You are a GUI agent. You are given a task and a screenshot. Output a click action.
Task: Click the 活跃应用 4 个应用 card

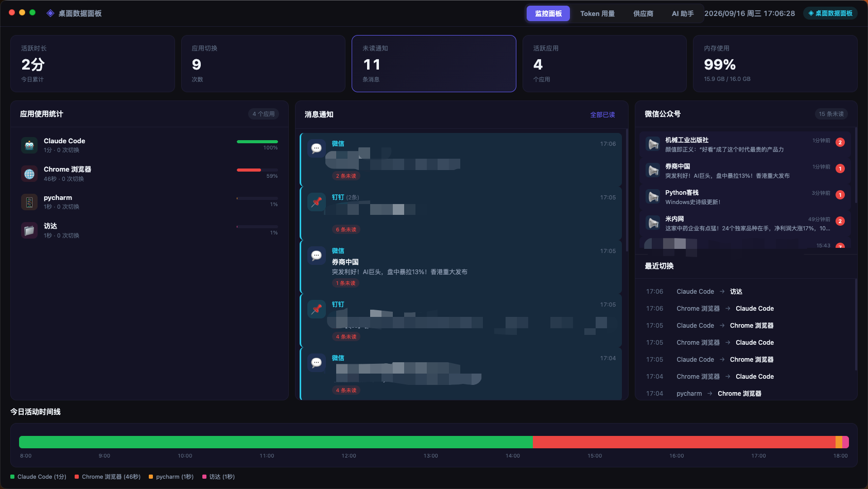pyautogui.click(x=604, y=63)
